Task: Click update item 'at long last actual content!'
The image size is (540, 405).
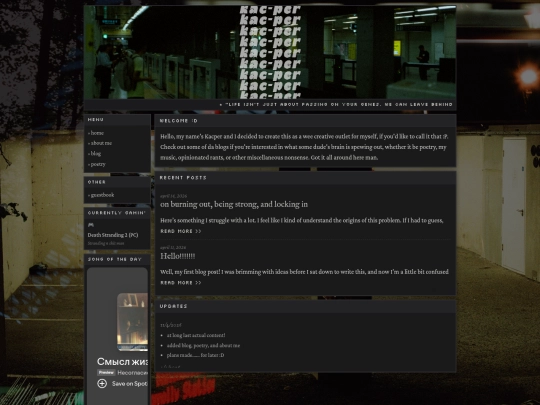Action: (x=196, y=335)
